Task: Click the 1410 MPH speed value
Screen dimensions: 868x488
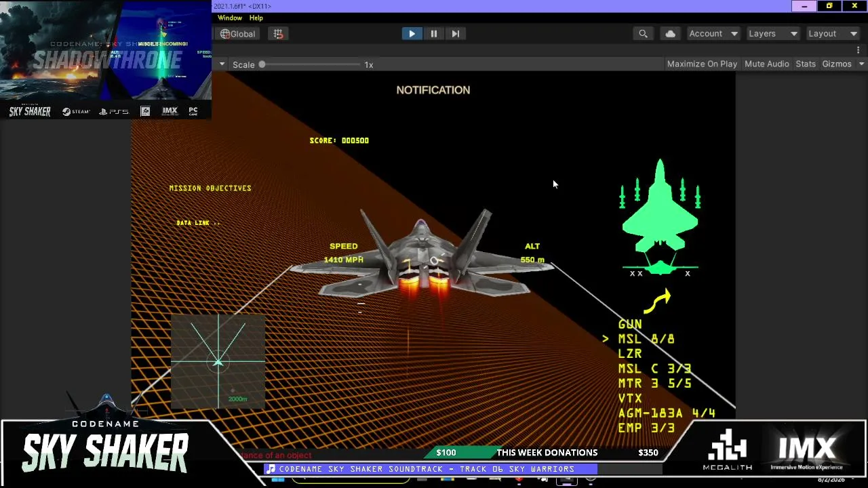Action: pos(344,260)
